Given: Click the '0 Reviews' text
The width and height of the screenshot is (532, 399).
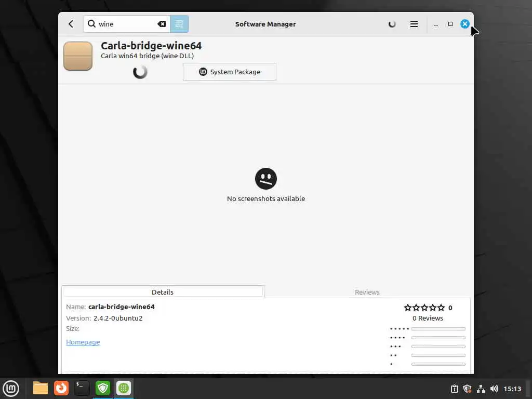Looking at the screenshot, I should [x=428, y=318].
